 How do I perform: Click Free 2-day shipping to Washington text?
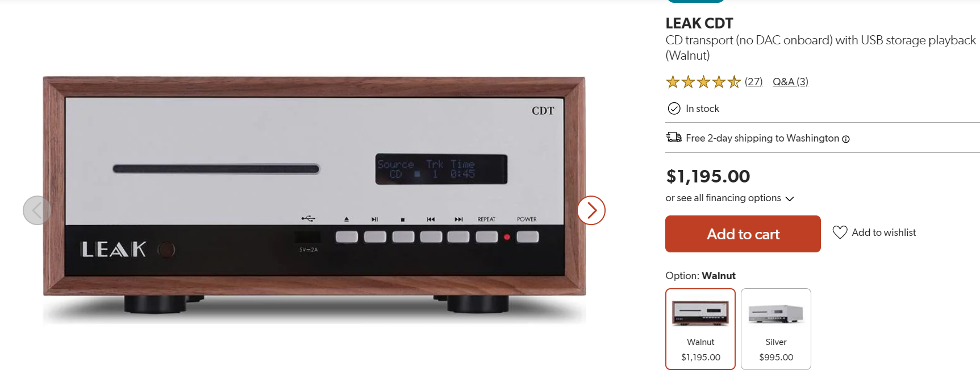pos(762,138)
